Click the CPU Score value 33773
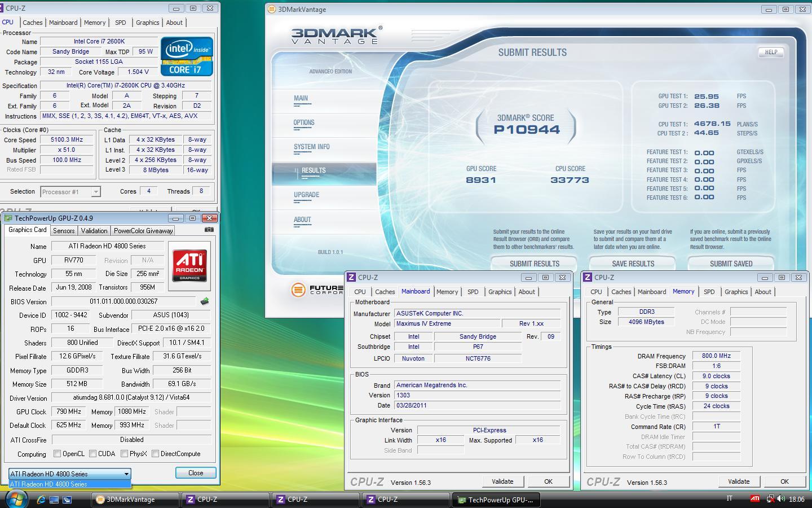The height and width of the screenshot is (508, 812). (570, 180)
